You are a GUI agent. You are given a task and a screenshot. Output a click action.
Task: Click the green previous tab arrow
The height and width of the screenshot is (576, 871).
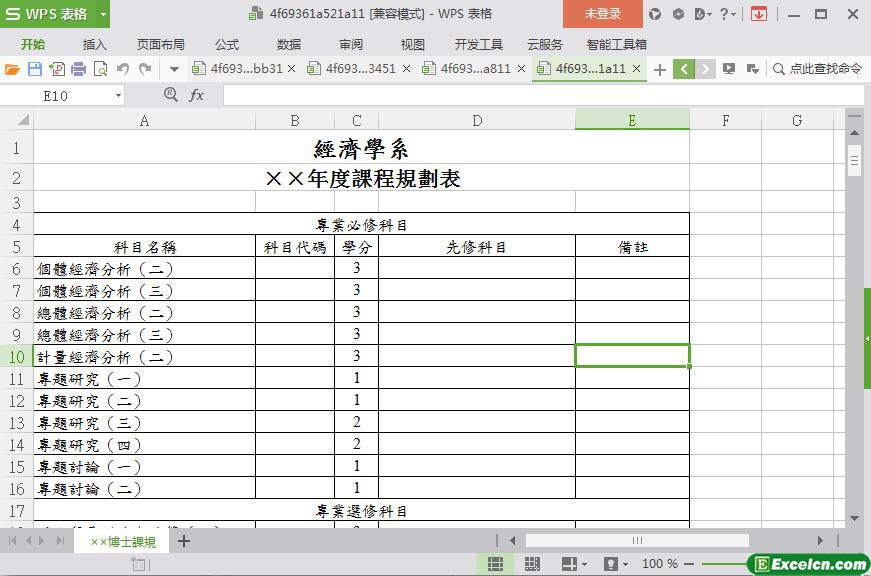tap(684, 69)
